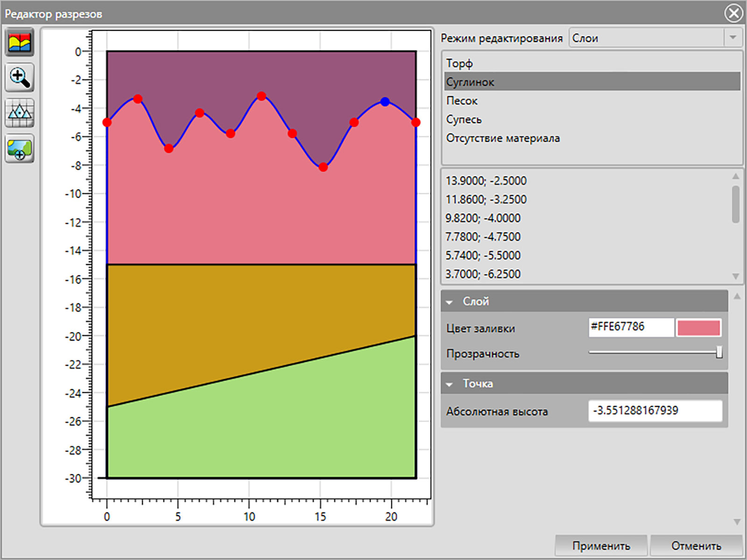Click the #FFE67786 color code field

(631, 327)
